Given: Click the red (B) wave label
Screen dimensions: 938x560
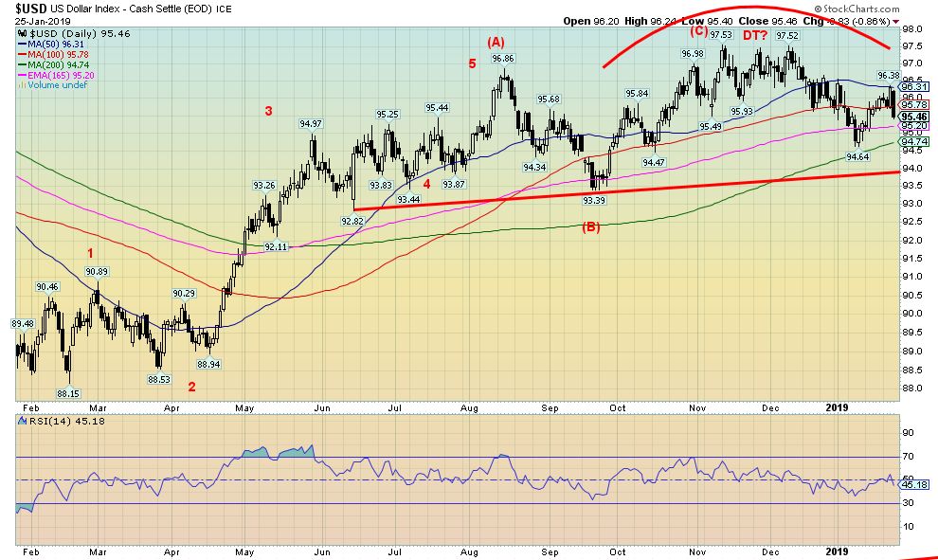Looking at the screenshot, I should point(590,226).
